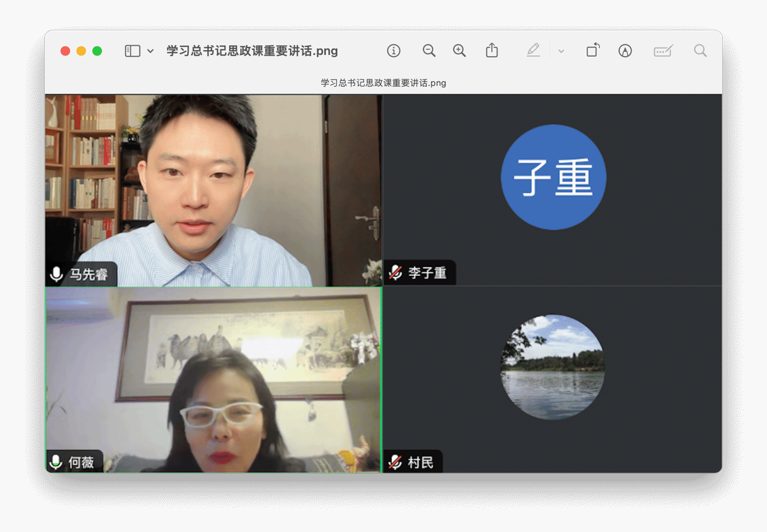Click the Zoom In magnifier
The height and width of the screenshot is (532, 767).
[460, 51]
